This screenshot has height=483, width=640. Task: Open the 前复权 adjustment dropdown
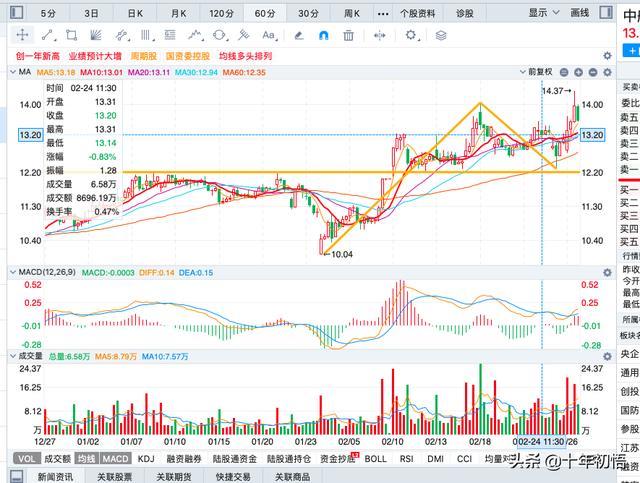[536, 72]
